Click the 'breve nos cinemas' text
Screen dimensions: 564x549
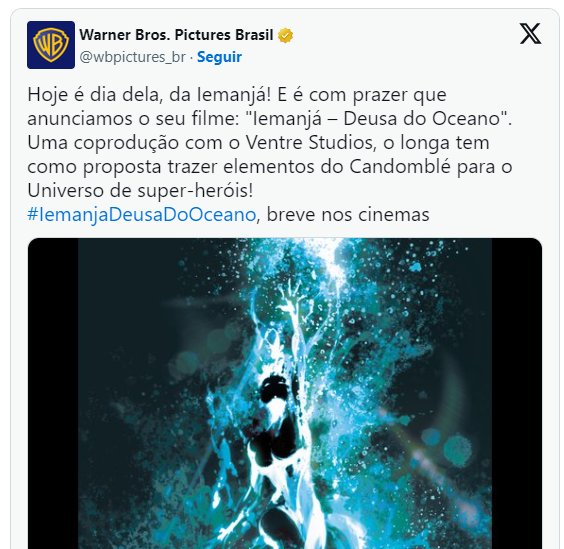tap(348, 215)
